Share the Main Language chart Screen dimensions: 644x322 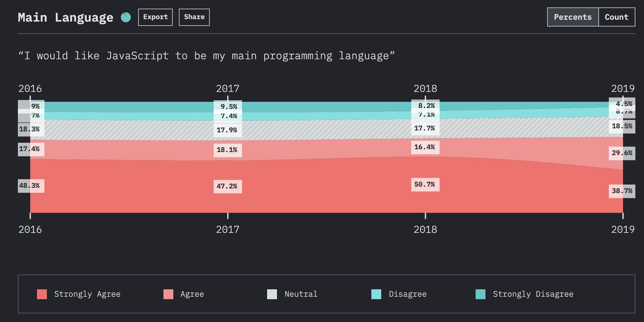(x=194, y=17)
